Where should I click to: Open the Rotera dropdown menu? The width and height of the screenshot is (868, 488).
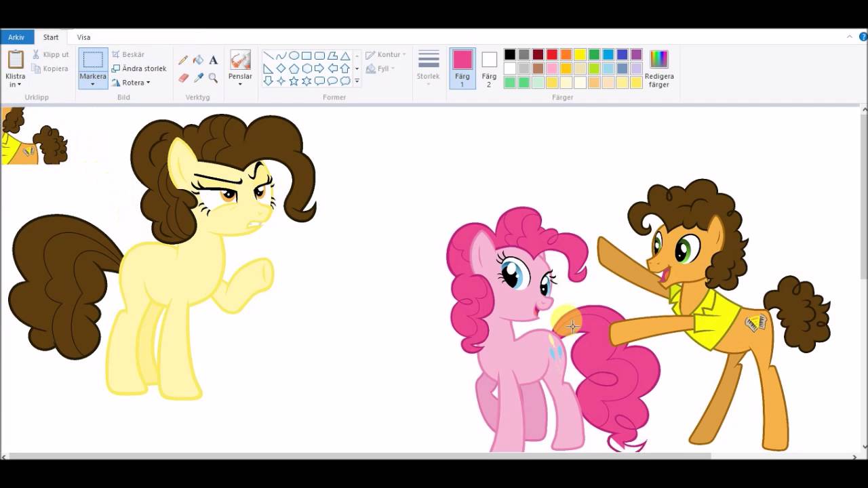click(130, 83)
